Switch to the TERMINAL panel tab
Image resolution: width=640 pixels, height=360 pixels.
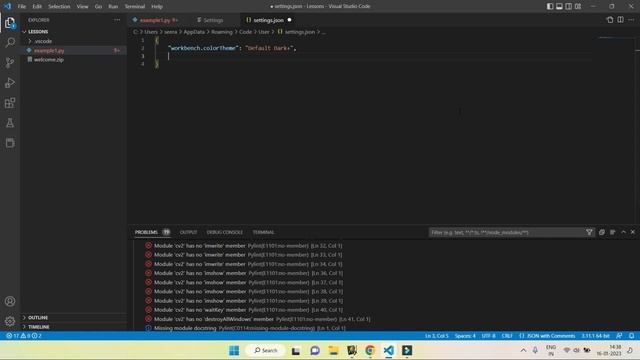coord(263,232)
